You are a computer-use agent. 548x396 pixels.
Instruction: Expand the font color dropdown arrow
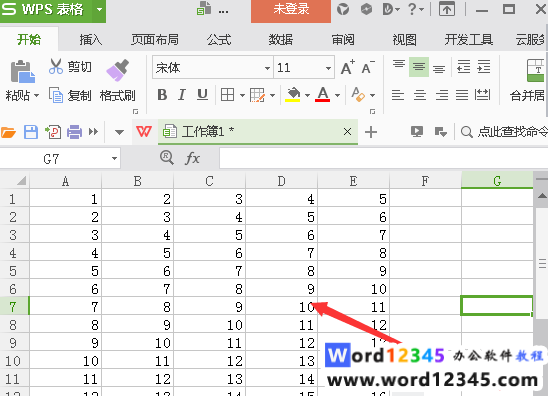337,95
